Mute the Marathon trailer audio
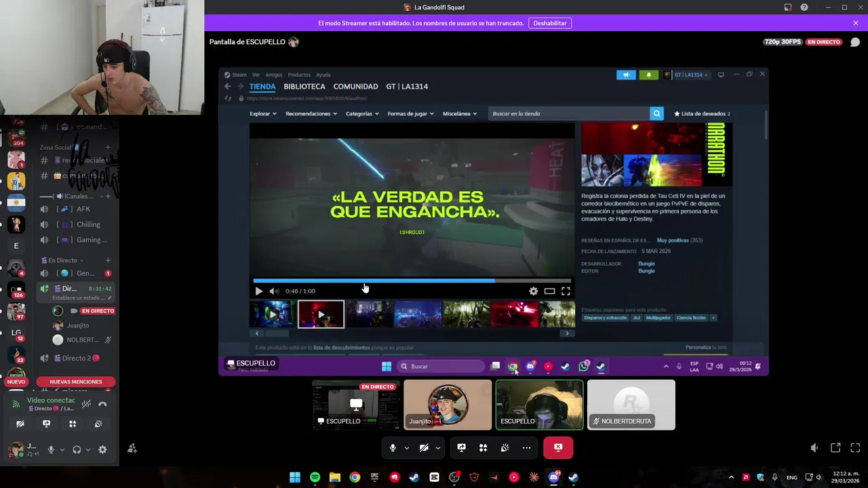868x488 pixels. click(273, 291)
